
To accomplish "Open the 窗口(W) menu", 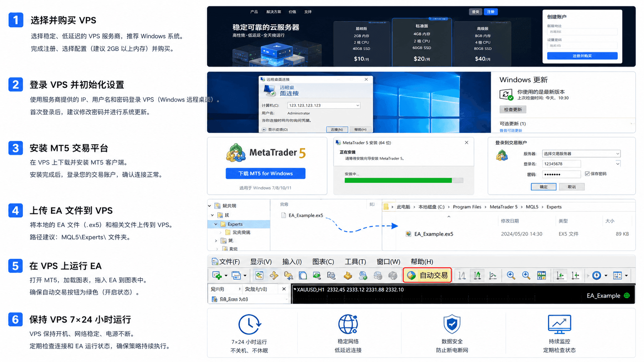I will point(388,262).
